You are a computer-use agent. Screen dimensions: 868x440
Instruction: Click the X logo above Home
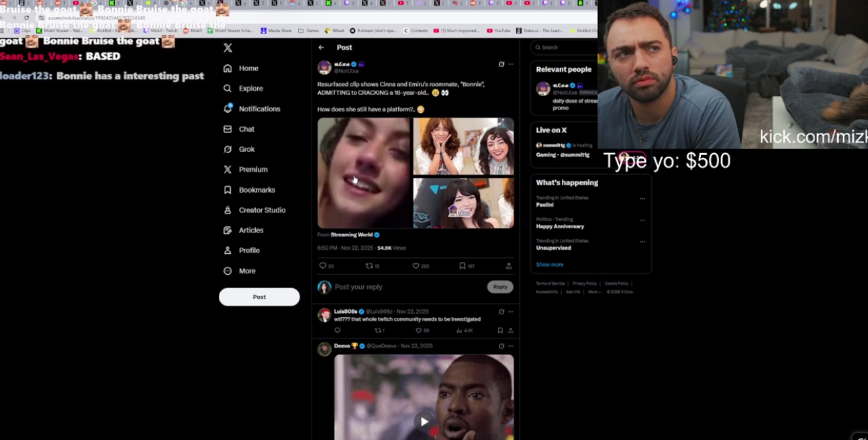click(x=228, y=48)
